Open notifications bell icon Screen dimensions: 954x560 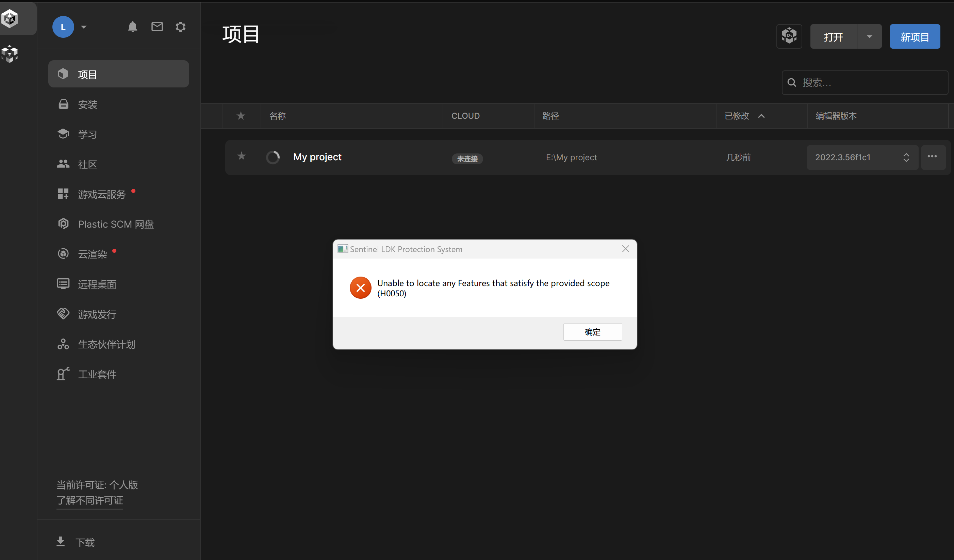pos(132,27)
